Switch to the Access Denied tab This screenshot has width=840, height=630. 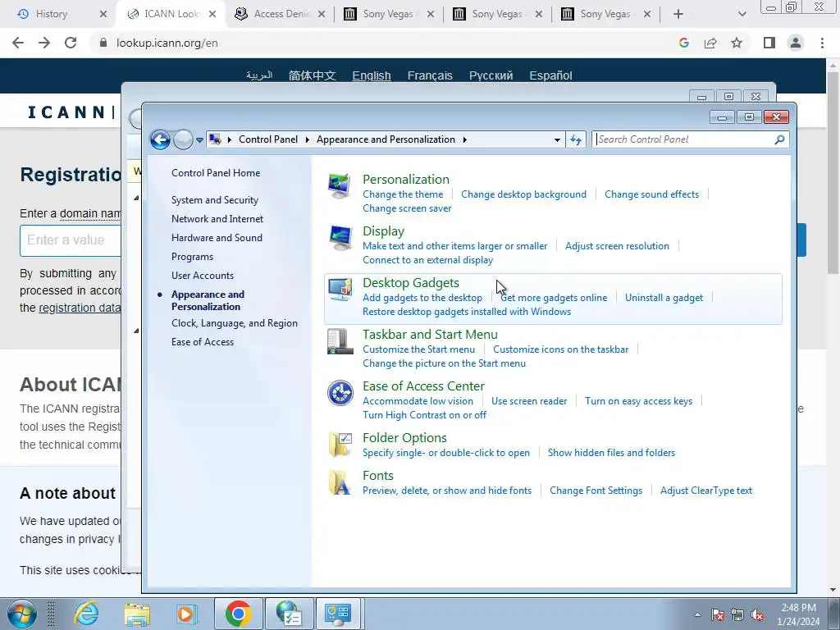[x=281, y=14]
